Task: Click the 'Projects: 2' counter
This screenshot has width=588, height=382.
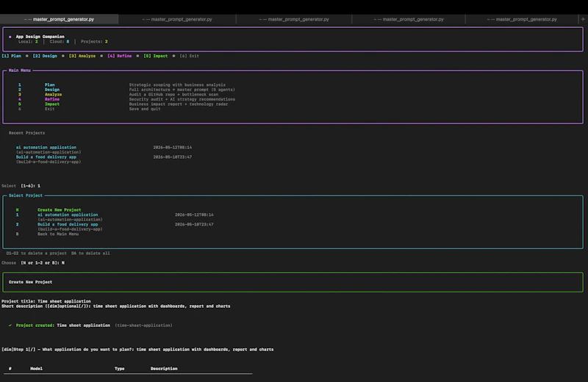Action: (94, 42)
